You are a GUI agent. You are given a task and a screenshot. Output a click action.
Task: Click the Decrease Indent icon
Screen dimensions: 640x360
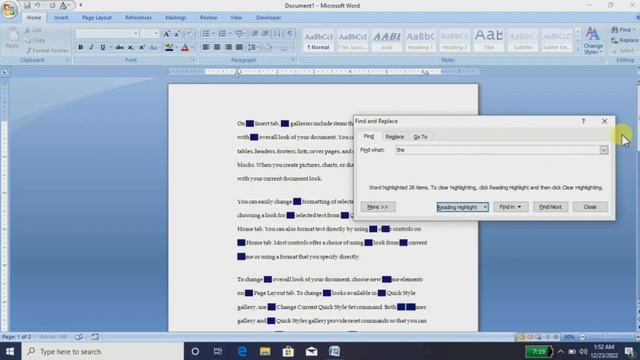[x=255, y=33]
